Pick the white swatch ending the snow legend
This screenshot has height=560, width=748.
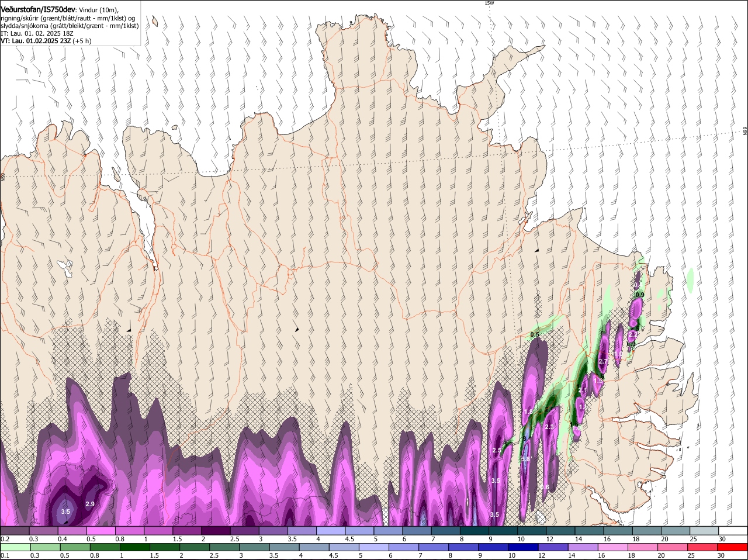(x=733, y=530)
